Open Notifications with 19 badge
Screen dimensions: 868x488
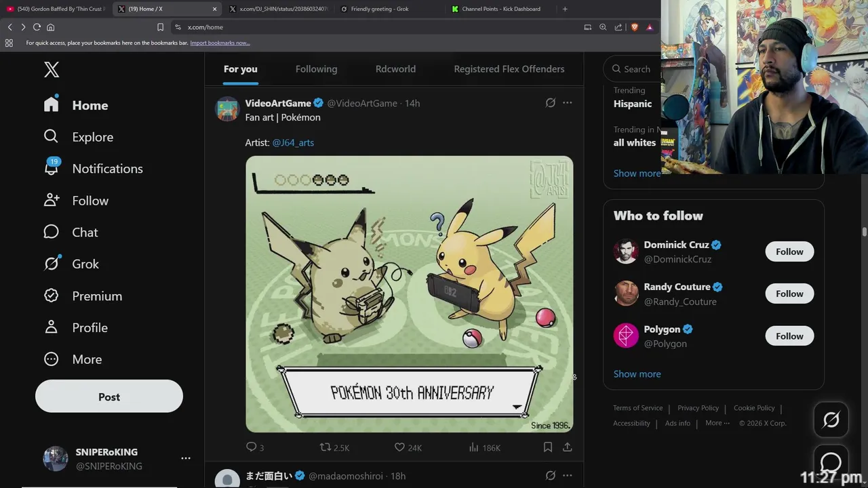tap(93, 169)
